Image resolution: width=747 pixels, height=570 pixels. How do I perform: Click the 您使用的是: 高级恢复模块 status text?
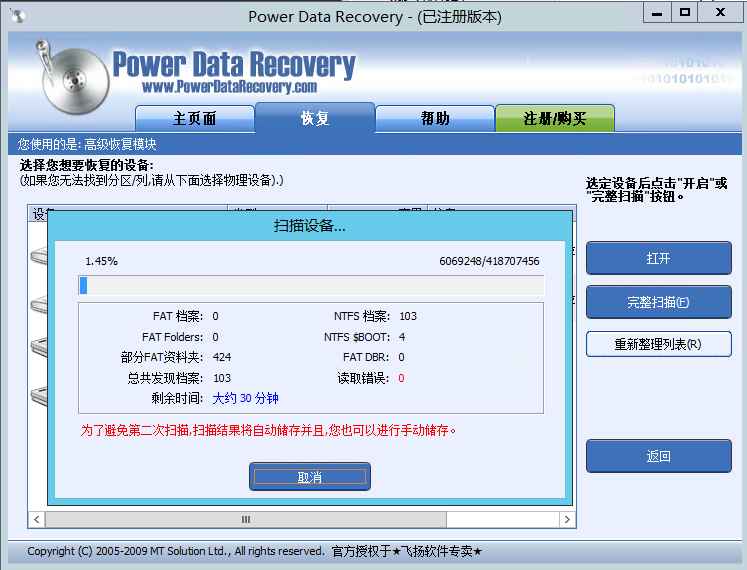tap(87, 144)
